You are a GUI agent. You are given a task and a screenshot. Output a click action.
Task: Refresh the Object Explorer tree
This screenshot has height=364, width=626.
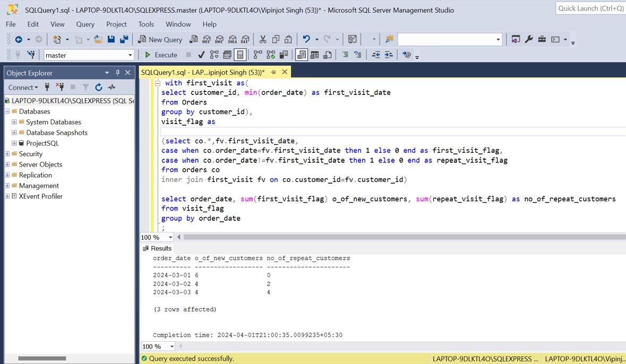pyautogui.click(x=99, y=87)
